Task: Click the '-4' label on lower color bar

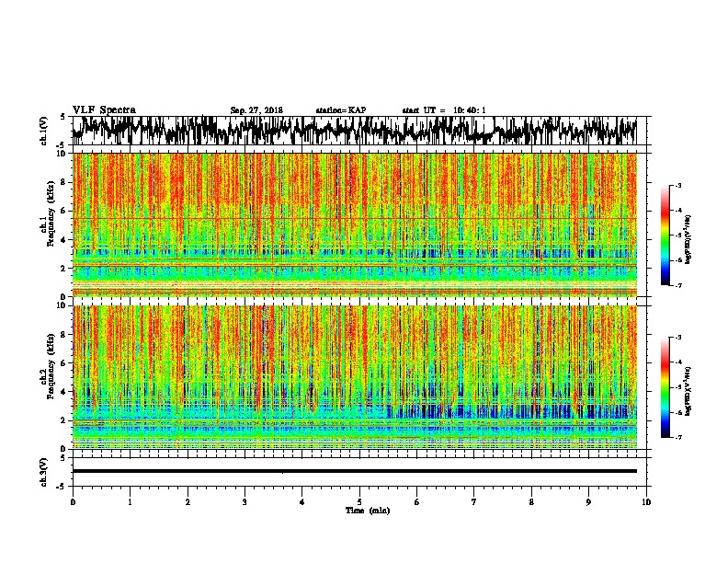Action: (677, 362)
